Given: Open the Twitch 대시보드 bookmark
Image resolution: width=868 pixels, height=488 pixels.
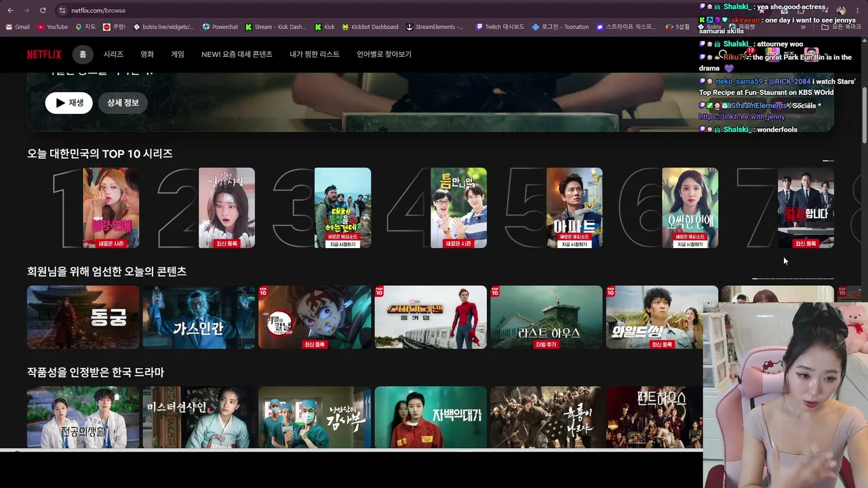Looking at the screenshot, I should click(x=500, y=27).
